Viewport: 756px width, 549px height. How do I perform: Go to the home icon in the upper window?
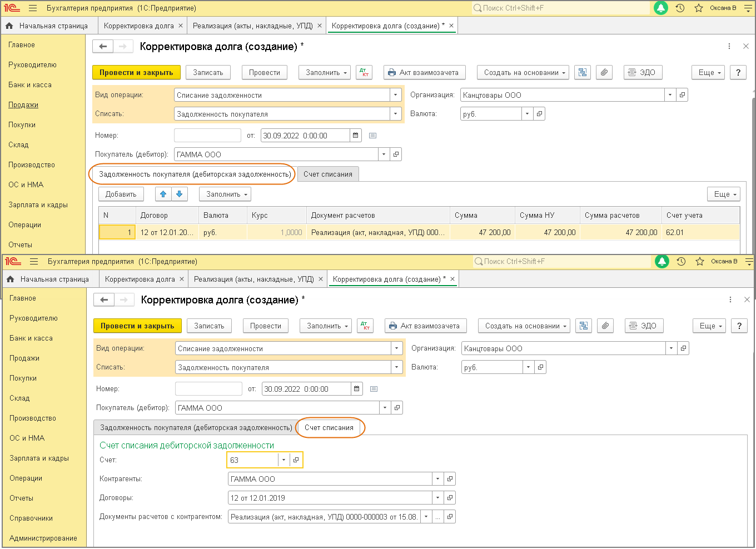click(9, 26)
